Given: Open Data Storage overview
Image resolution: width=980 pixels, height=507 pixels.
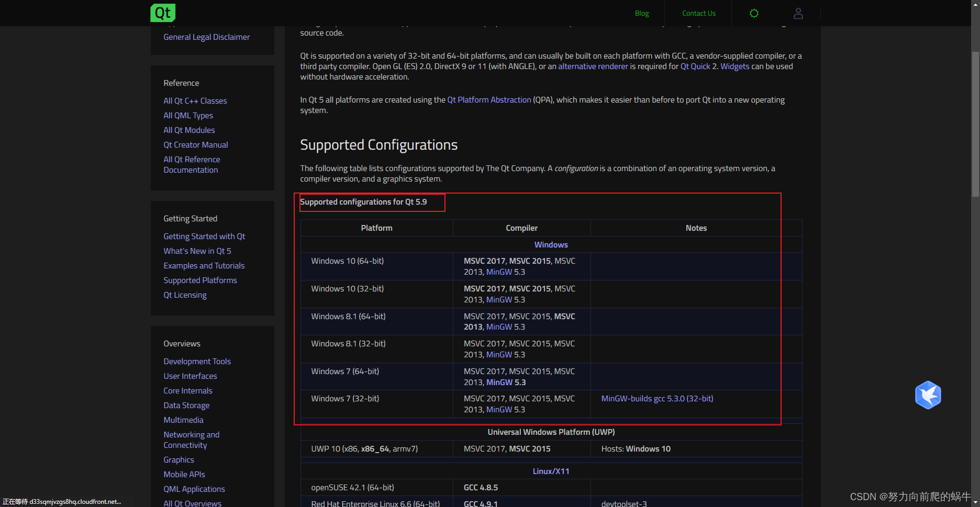Looking at the screenshot, I should tap(186, 405).
